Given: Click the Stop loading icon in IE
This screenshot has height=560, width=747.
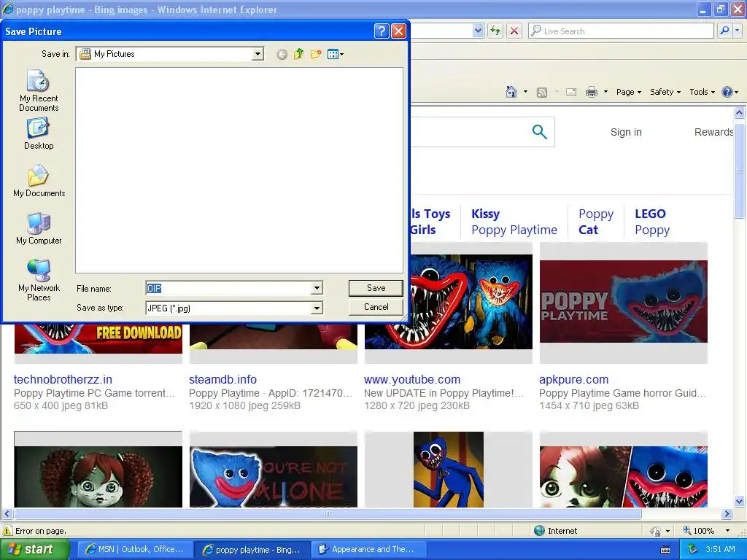Looking at the screenshot, I should 514,31.
